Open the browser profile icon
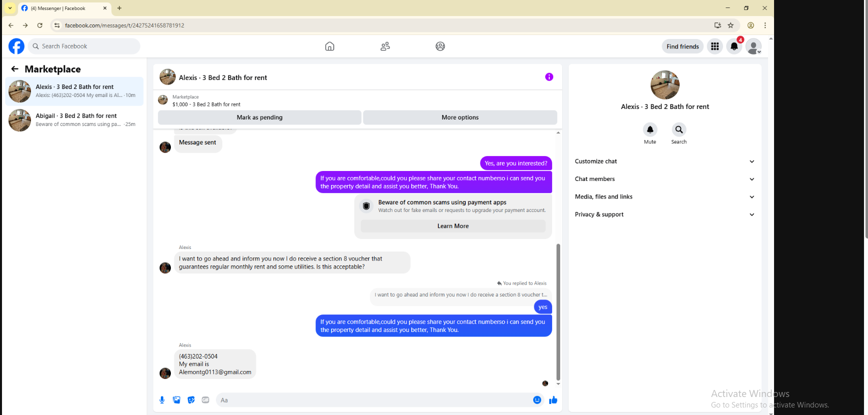Screen dimensions: 868x415 pos(751,25)
